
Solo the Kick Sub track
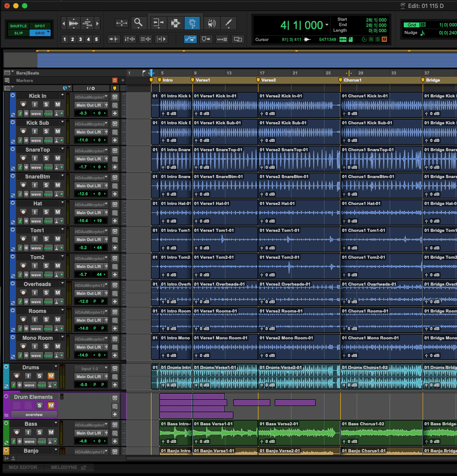click(46, 132)
